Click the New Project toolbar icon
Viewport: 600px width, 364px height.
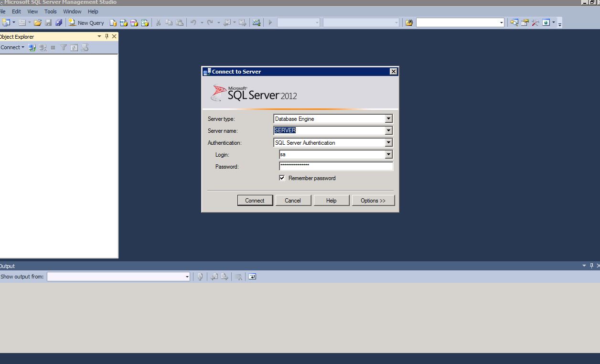(6, 22)
